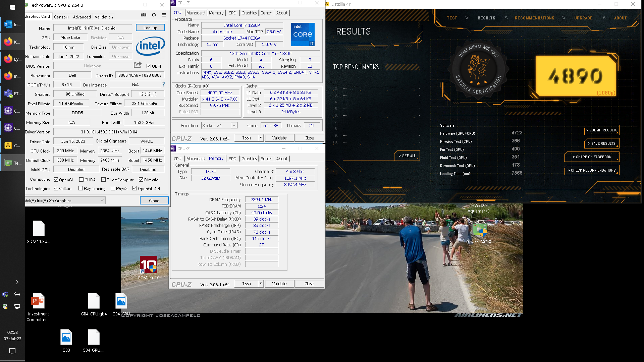The height and width of the screenshot is (362, 644).
Task: Click the GPU-Z screenshot camera icon
Action: click(x=144, y=15)
